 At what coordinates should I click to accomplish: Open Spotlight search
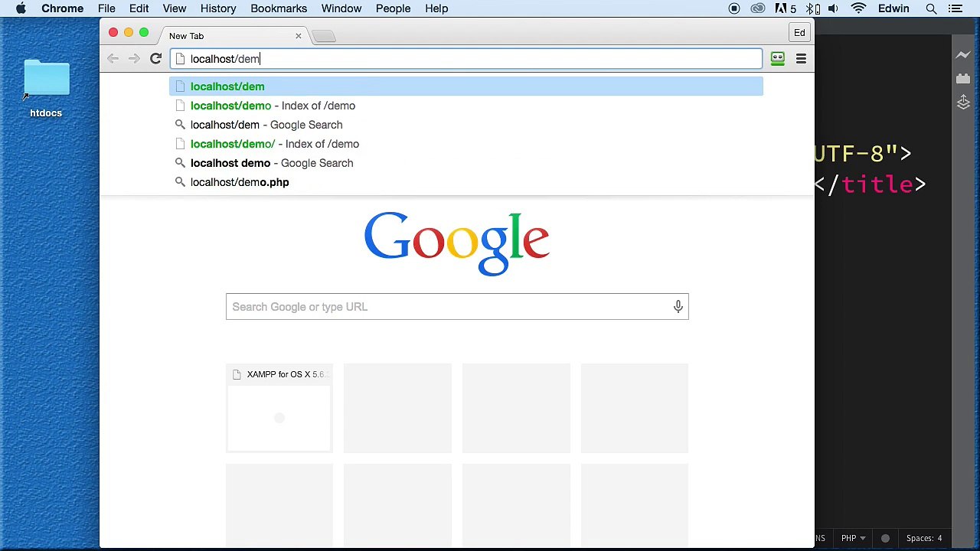coord(931,8)
